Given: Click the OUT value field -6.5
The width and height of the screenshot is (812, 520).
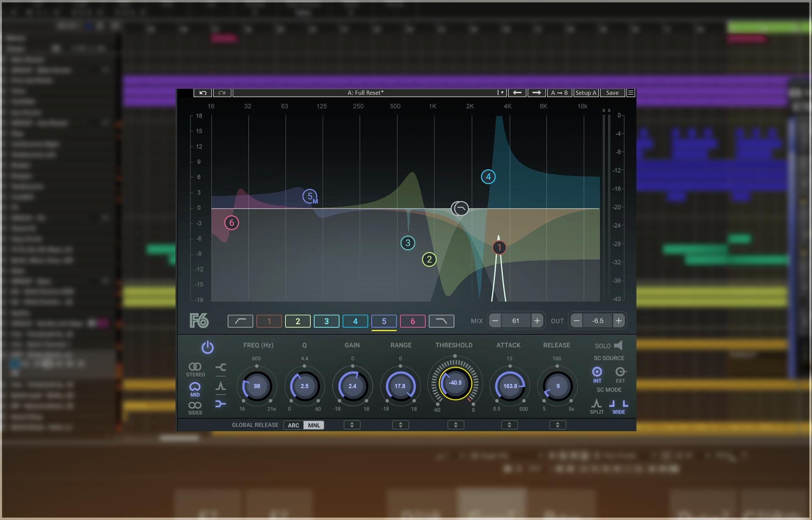Looking at the screenshot, I should [x=598, y=321].
